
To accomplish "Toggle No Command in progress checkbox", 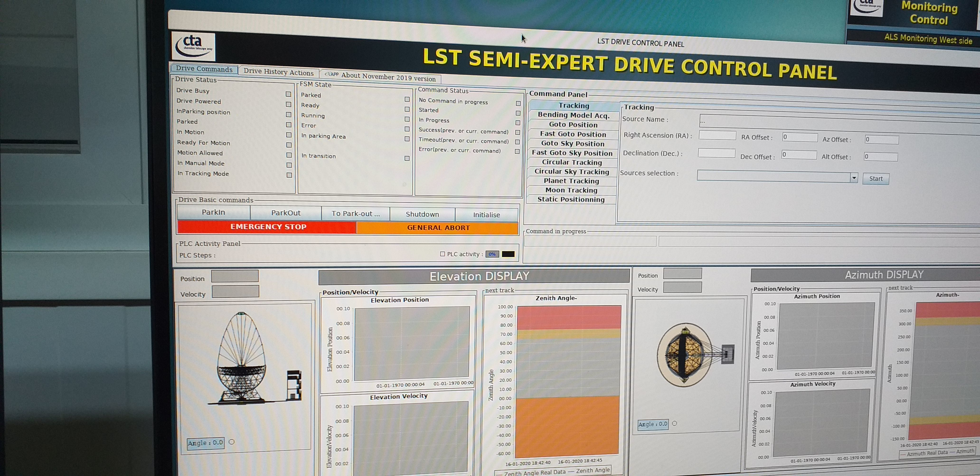I will [x=518, y=103].
